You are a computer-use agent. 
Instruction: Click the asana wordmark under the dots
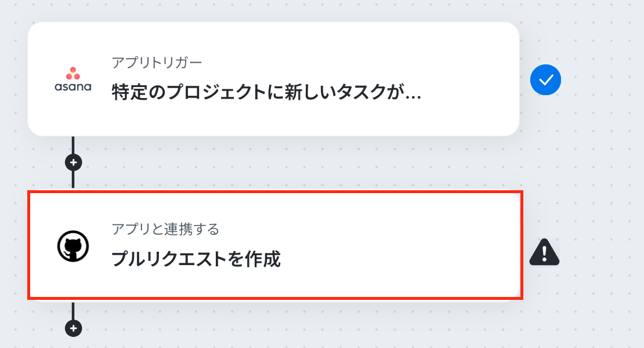point(73,86)
